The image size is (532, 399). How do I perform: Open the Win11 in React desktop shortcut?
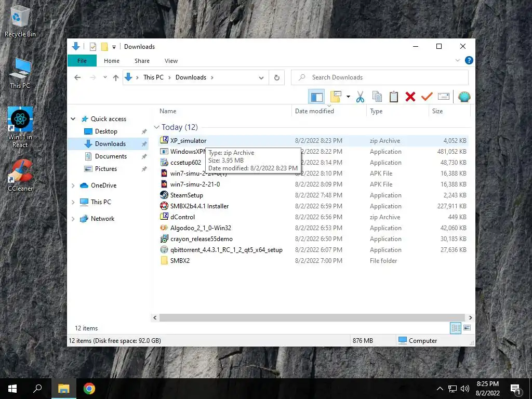click(20, 128)
